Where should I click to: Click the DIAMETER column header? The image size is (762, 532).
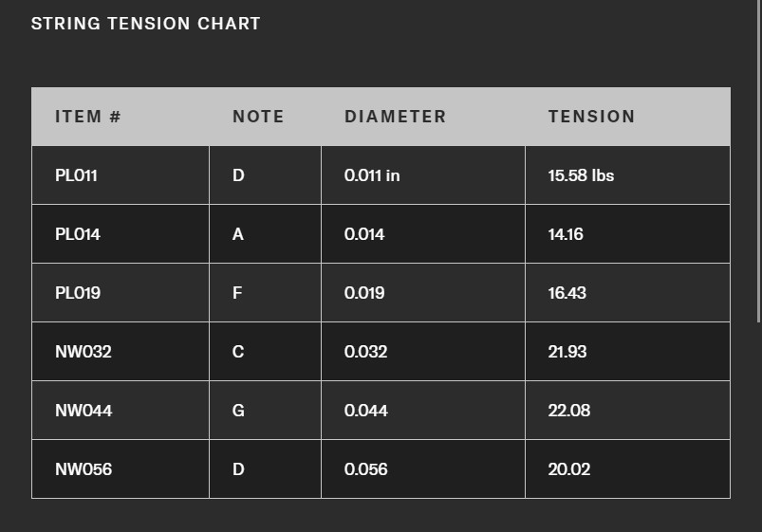tap(395, 117)
